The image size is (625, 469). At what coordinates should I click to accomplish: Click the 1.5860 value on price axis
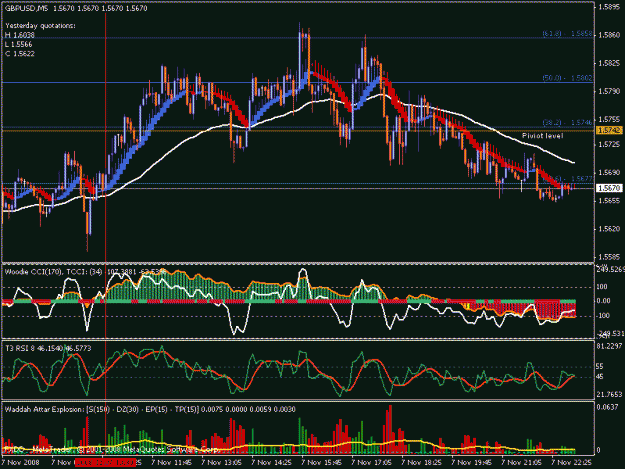coord(609,35)
